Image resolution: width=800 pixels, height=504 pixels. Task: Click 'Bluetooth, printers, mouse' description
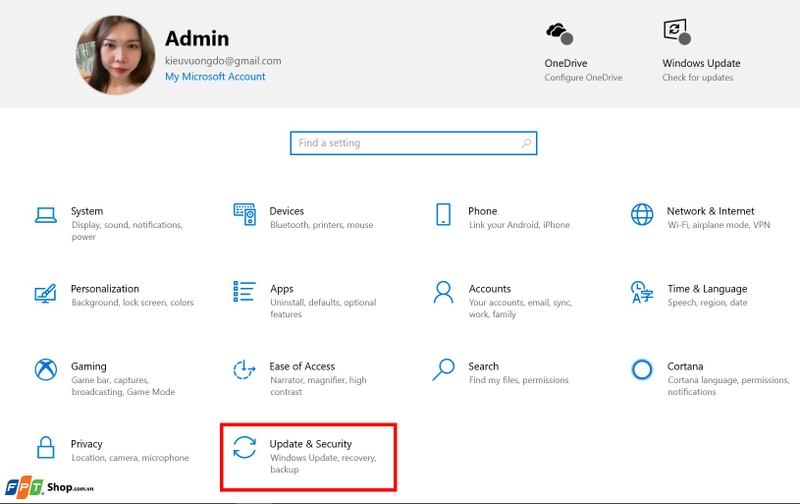pos(321,225)
